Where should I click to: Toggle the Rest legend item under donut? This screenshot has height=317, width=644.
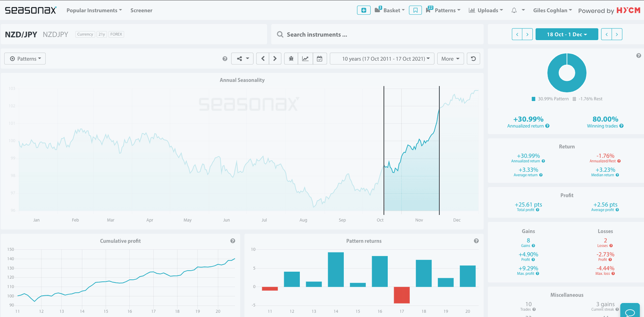[587, 99]
